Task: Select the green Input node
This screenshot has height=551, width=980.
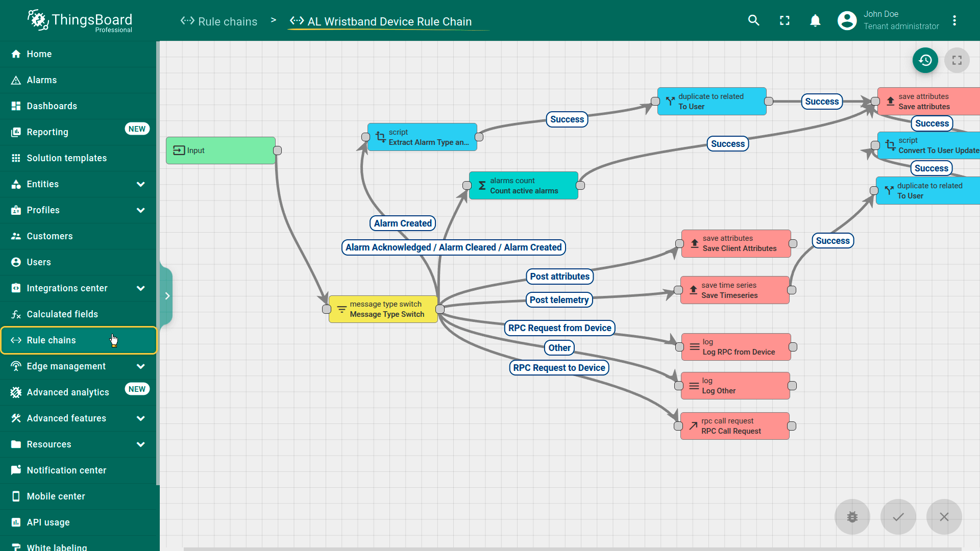Action: tap(220, 151)
